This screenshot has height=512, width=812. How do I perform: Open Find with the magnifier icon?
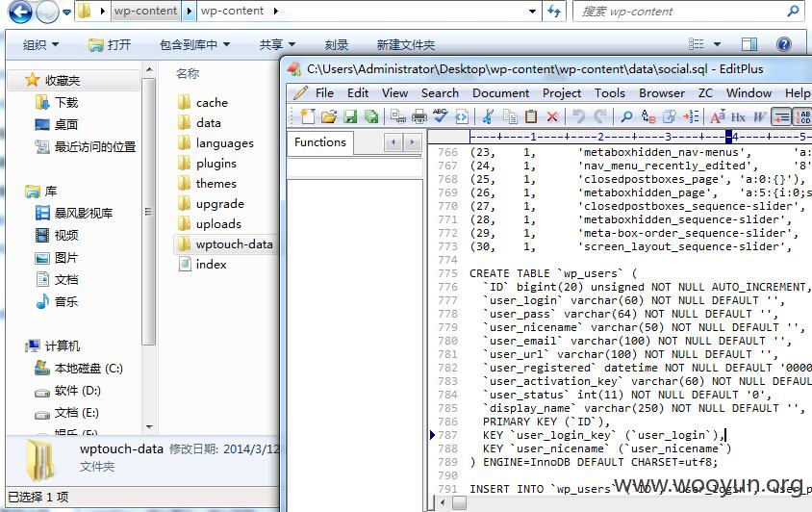coord(626,116)
